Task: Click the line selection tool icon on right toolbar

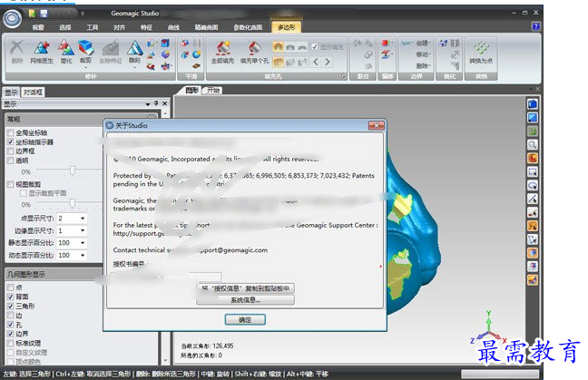Action: tap(533, 199)
